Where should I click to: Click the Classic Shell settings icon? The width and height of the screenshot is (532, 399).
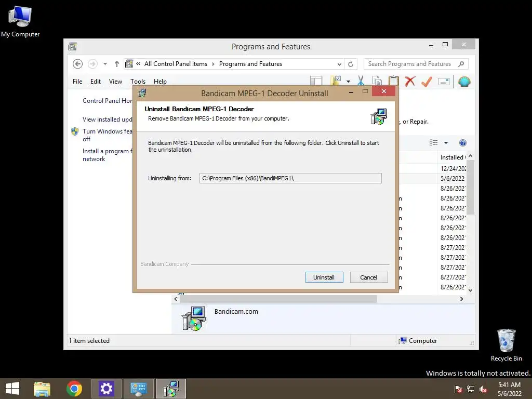pyautogui.click(x=464, y=82)
